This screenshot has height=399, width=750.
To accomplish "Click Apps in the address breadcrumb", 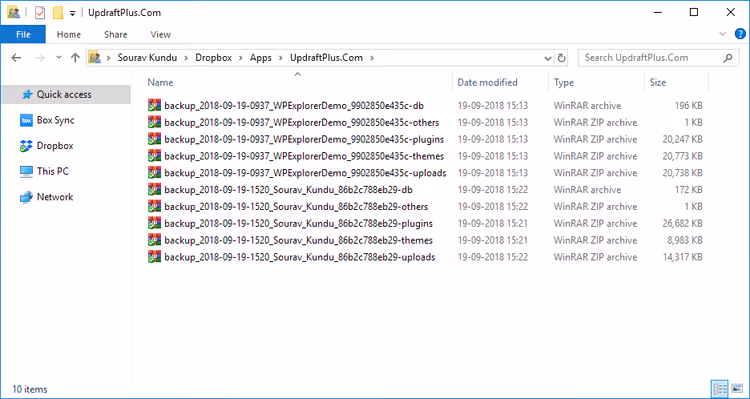I will click(x=261, y=58).
